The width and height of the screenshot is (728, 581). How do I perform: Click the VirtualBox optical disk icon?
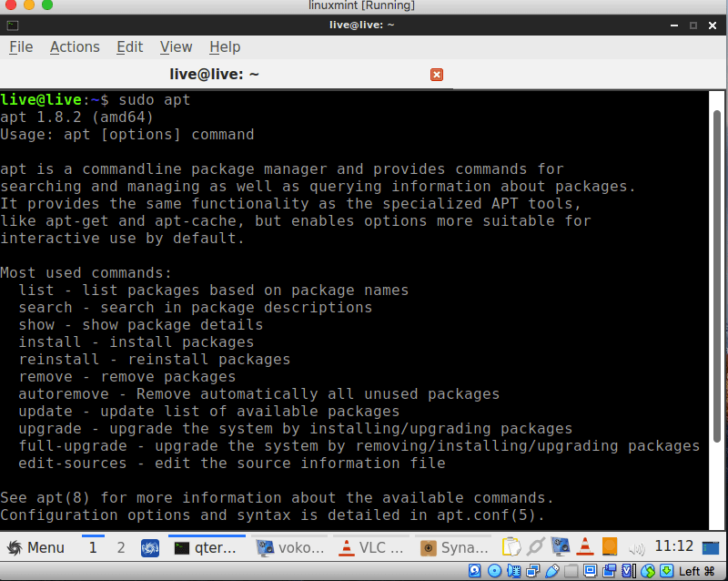click(494, 570)
